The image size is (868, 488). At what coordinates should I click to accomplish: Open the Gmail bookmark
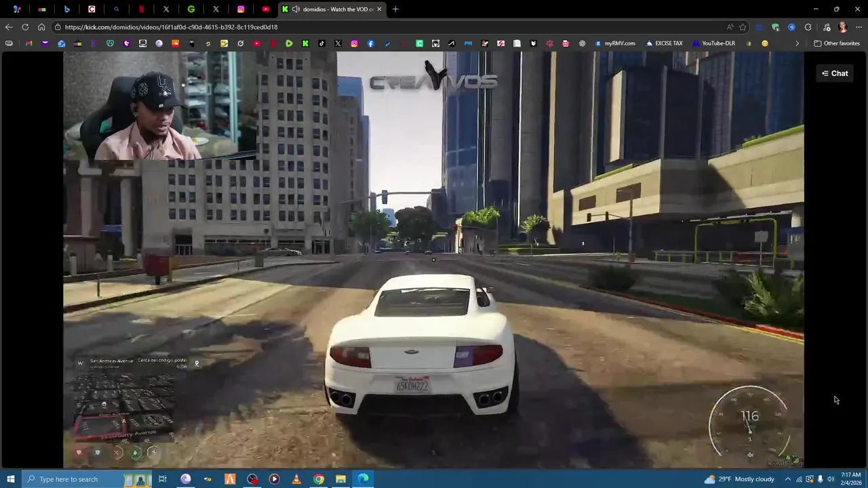tap(28, 43)
